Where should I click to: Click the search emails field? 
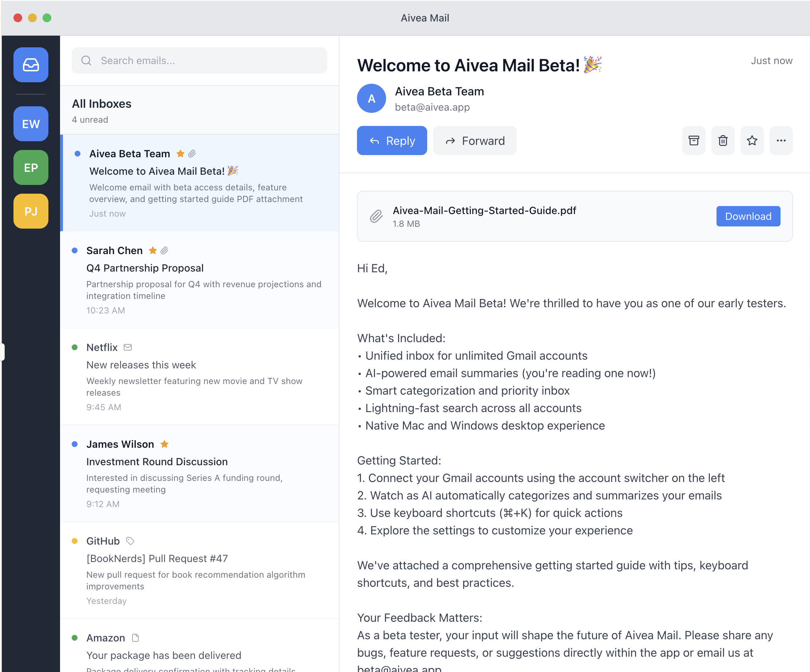[199, 60]
